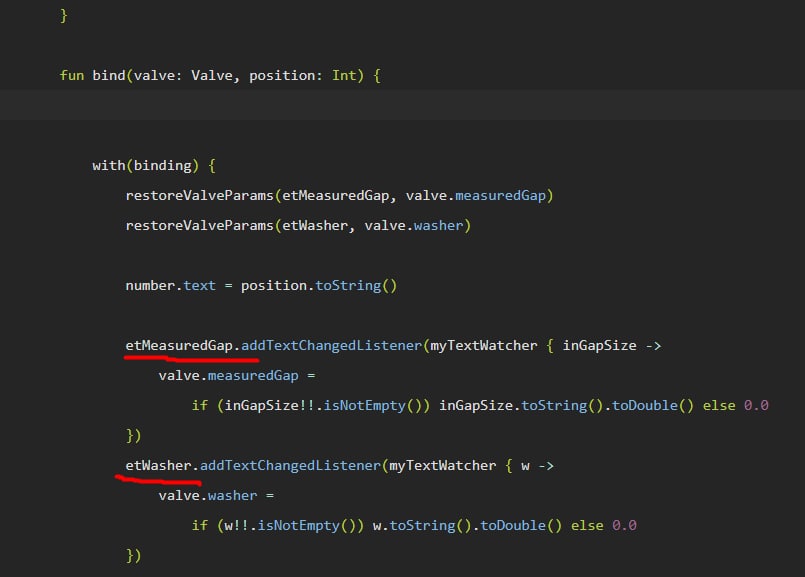The width and height of the screenshot is (805, 577).
Task: Click 'valve.measuredGap =' assignment line
Action: click(x=237, y=376)
